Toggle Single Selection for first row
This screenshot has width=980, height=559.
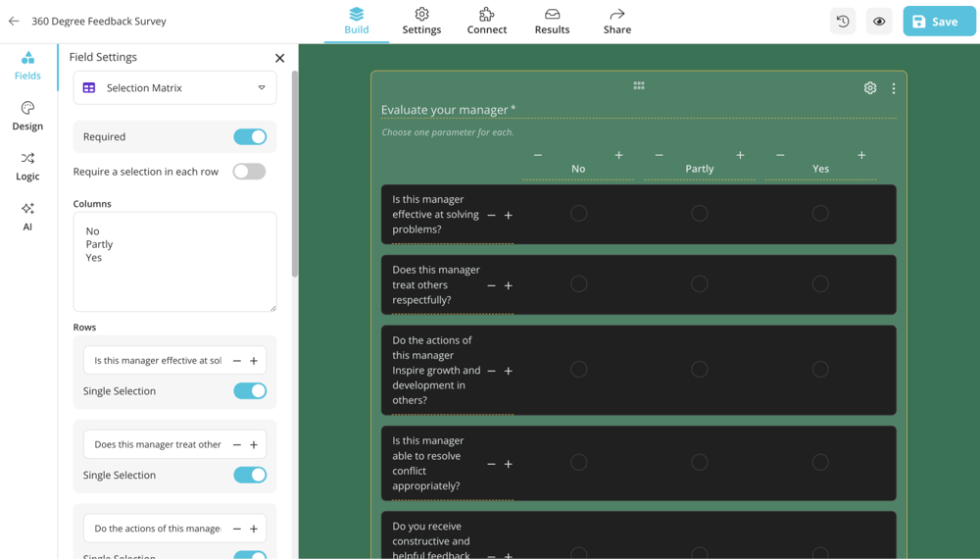pos(250,391)
